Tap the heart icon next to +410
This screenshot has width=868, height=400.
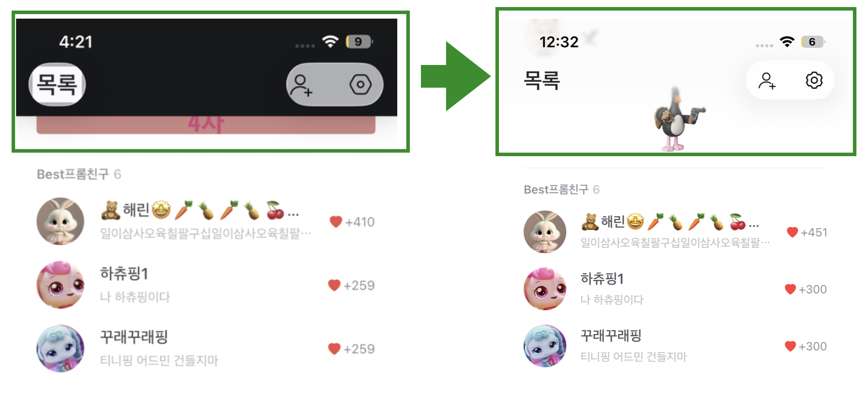(336, 222)
